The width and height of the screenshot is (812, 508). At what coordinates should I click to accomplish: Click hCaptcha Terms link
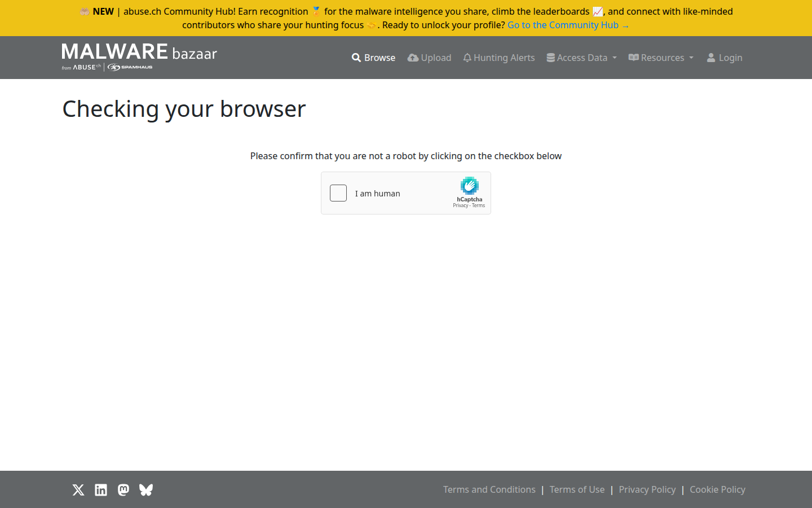point(478,205)
